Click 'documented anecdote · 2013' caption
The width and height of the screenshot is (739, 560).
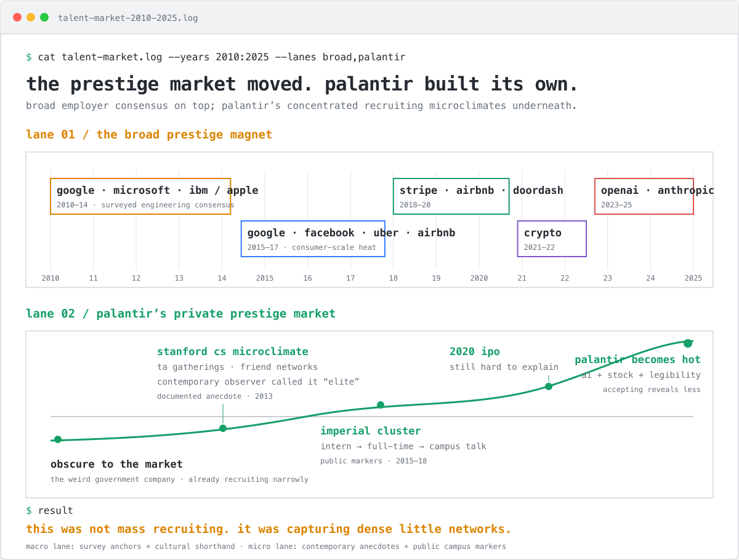(x=215, y=396)
